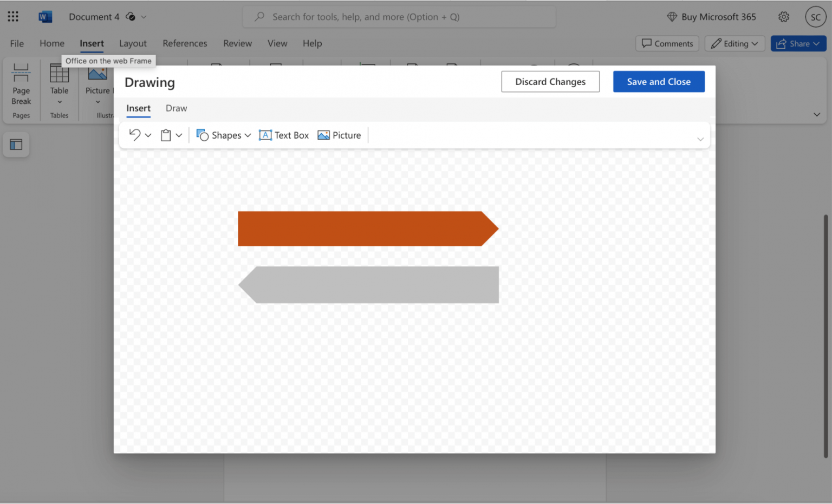832x504 pixels.
Task: Click the Undo arrow icon
Action: [134, 135]
